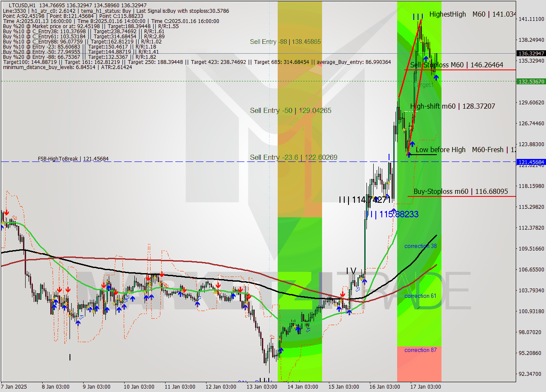546x392 pixels.
Task: Click the 'Point A:92.45198' info line
Action: point(73,16)
